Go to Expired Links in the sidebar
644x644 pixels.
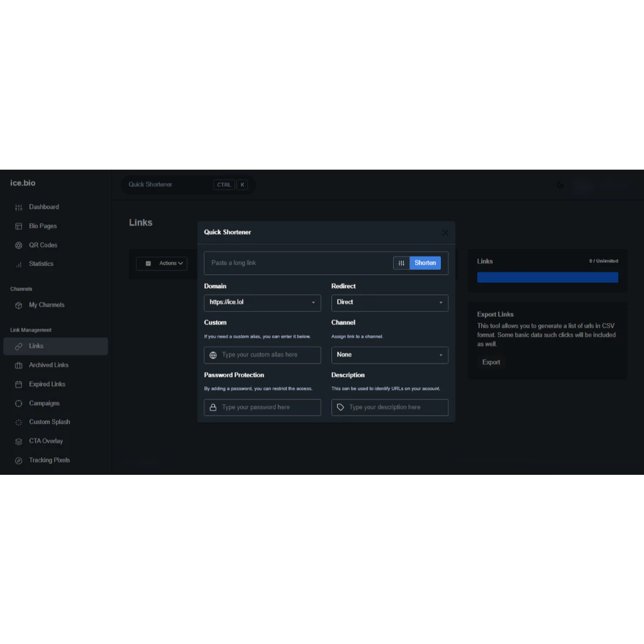coord(47,384)
